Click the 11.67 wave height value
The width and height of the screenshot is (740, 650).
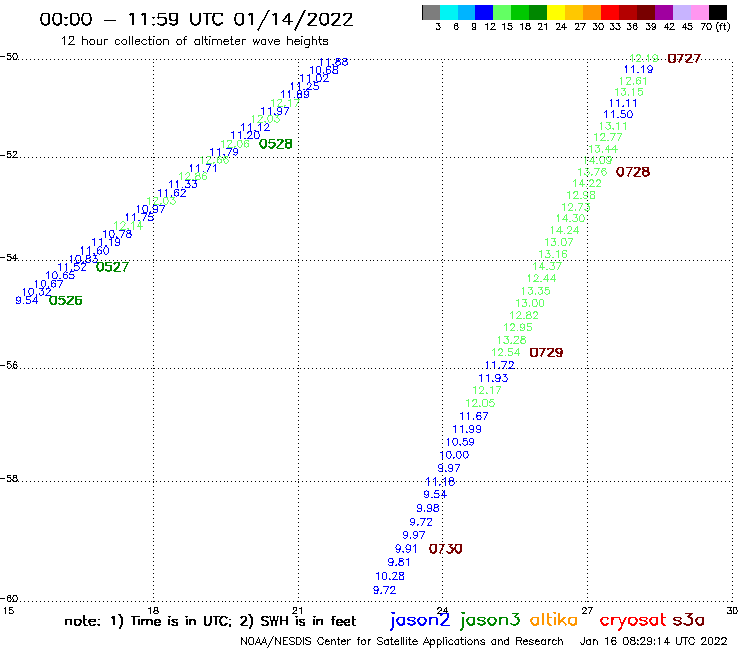pyautogui.click(x=474, y=416)
